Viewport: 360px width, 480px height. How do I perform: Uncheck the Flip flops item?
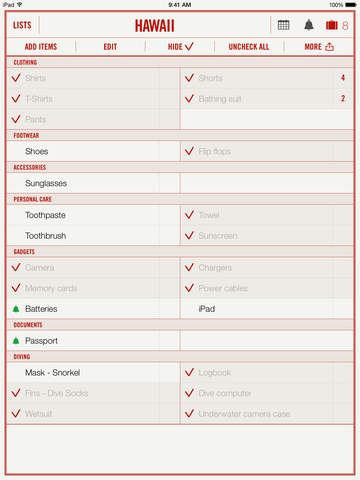pos(267,152)
